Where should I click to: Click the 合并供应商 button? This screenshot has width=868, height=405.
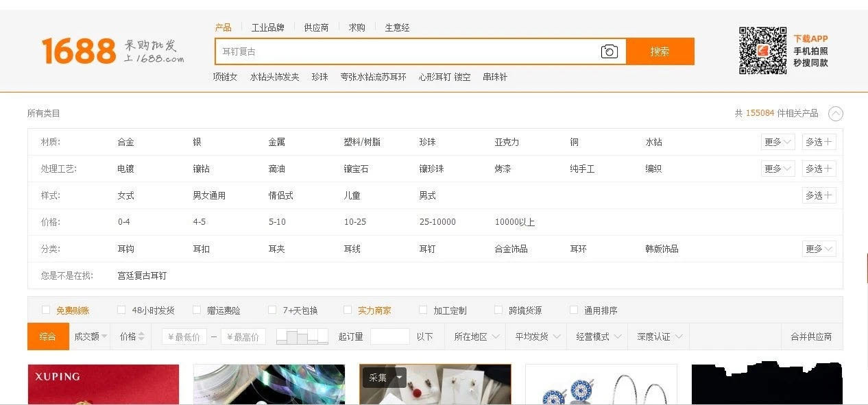coord(811,336)
